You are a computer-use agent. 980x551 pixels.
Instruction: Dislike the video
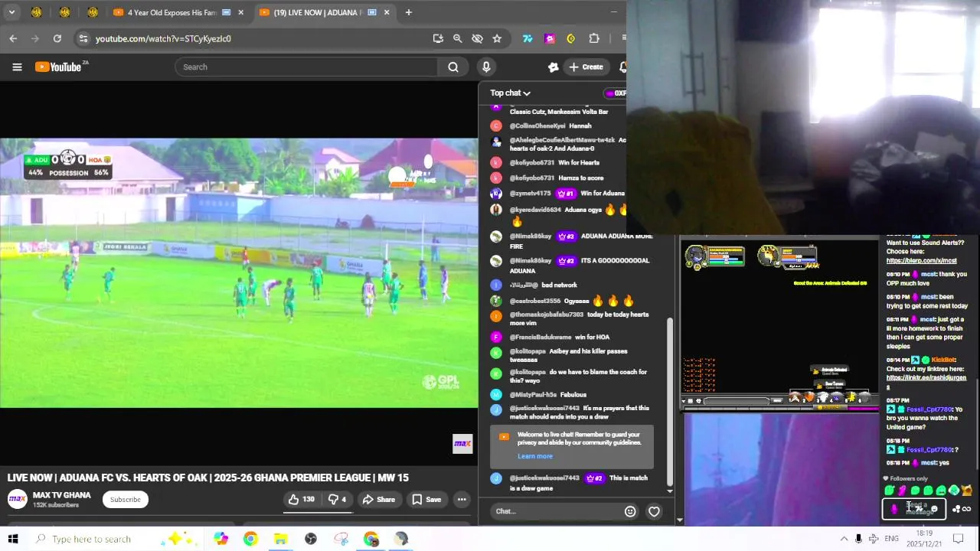point(337,499)
